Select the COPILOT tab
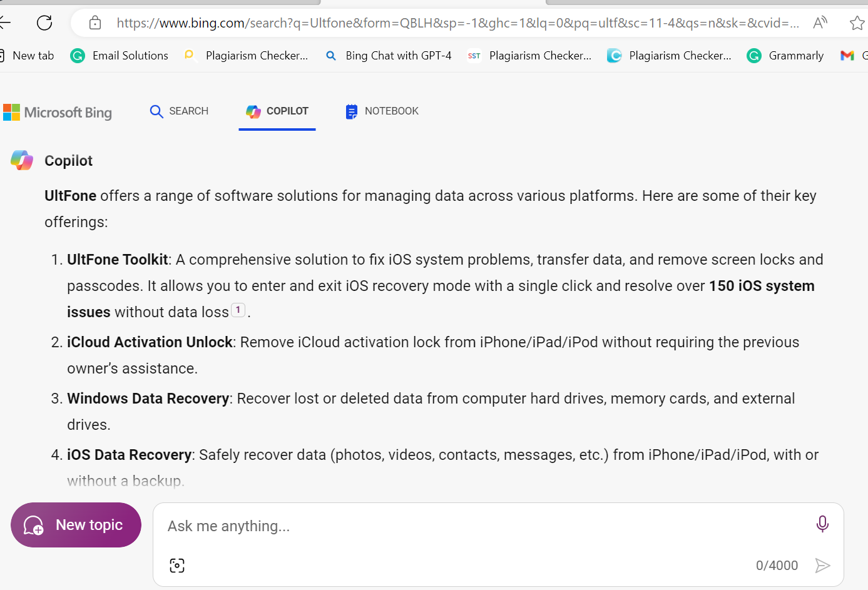 click(x=277, y=111)
